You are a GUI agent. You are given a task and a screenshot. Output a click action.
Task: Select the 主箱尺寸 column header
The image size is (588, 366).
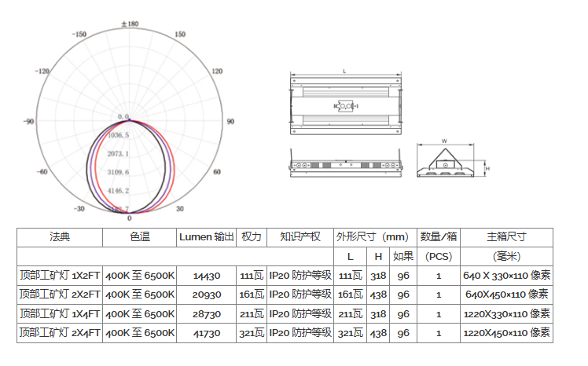[x=506, y=237]
